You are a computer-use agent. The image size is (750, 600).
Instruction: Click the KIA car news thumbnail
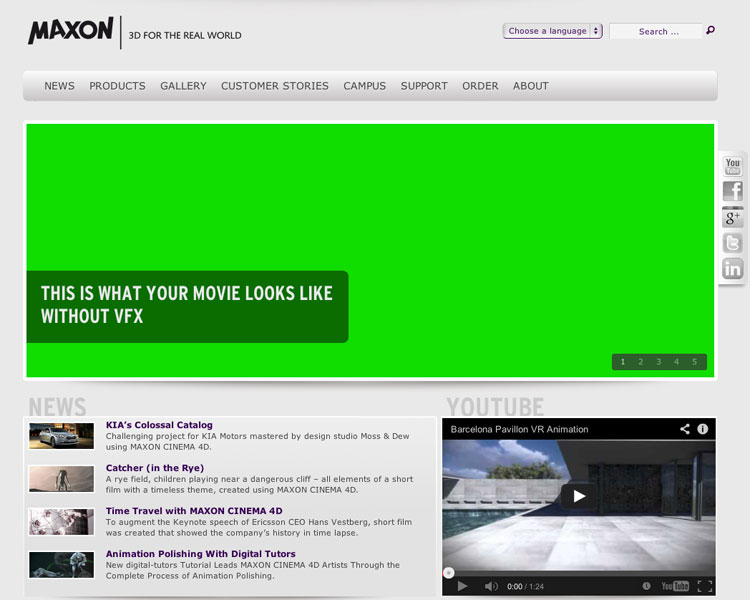pos(61,435)
